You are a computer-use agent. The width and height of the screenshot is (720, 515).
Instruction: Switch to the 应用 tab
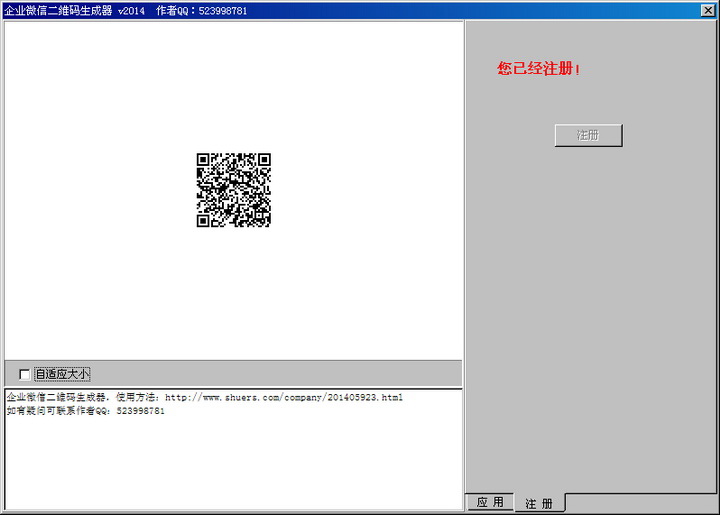click(x=490, y=502)
